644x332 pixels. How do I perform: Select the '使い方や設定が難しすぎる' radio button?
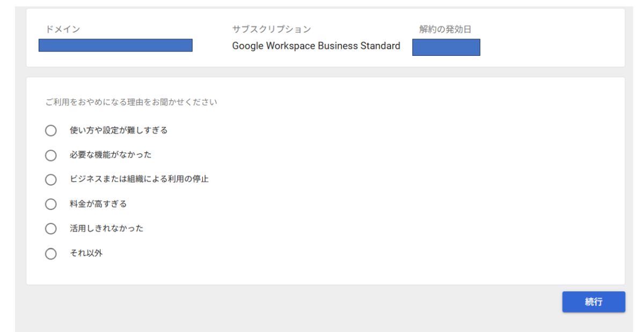(51, 131)
